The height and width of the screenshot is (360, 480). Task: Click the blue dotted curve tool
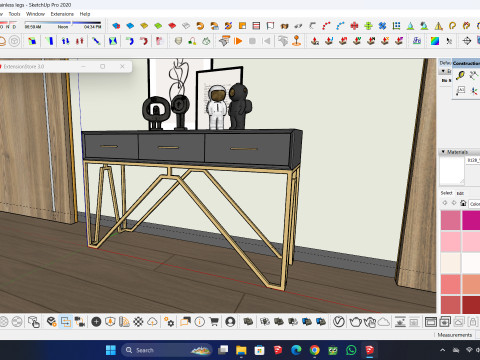[x=340, y=26]
